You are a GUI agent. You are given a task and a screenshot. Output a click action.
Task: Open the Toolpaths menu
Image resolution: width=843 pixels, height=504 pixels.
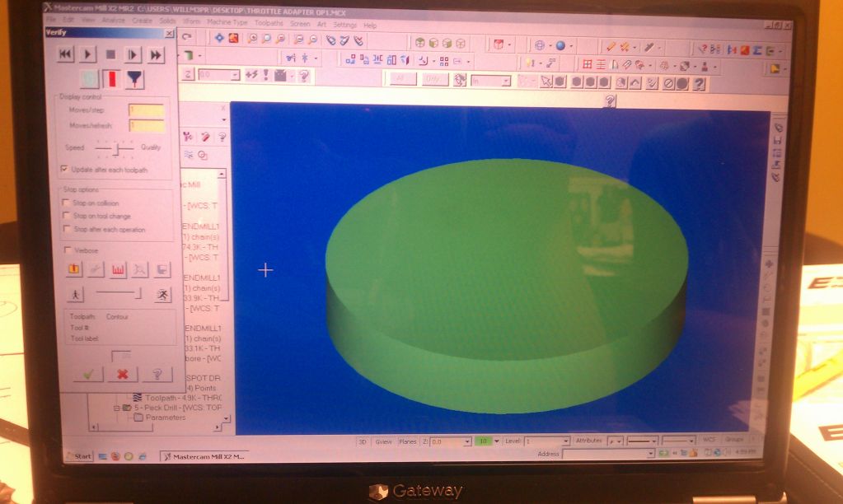coord(269,23)
